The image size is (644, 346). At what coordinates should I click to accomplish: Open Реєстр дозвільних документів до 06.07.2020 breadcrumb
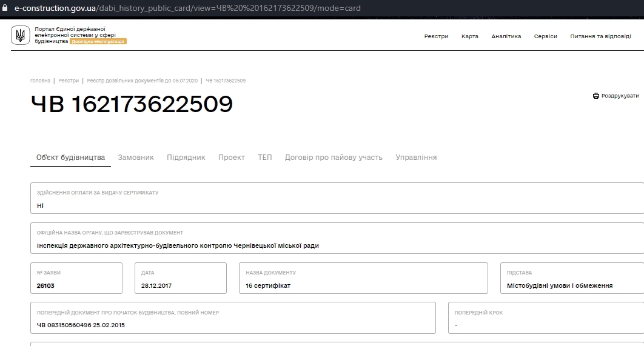coord(142,81)
